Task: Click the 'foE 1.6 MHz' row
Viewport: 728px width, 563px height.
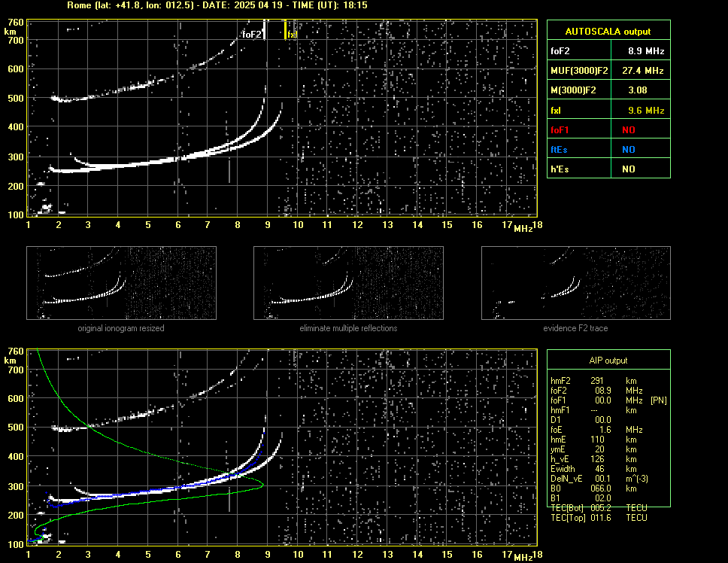Action: click(x=596, y=429)
